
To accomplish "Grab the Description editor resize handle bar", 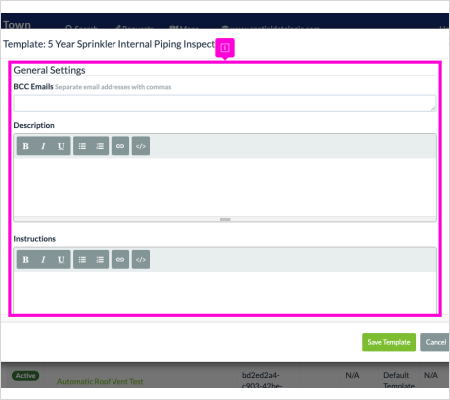I will (225, 219).
